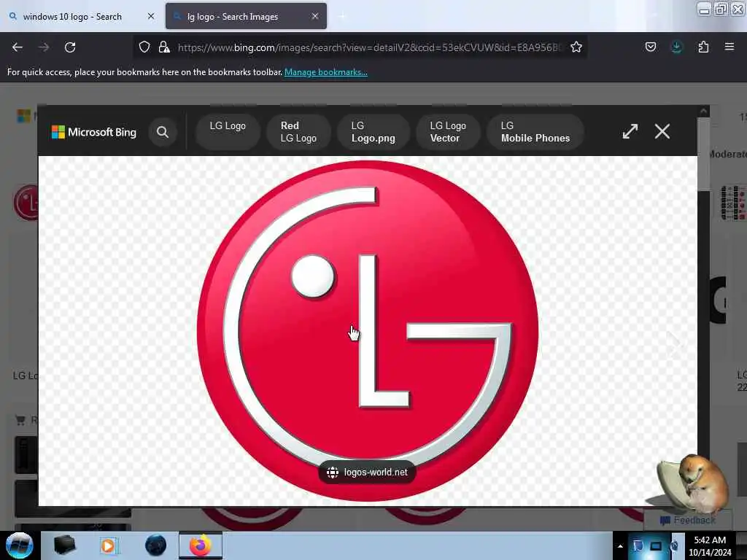Click the site security padlock icon
The height and width of the screenshot is (560, 747).
point(164,47)
